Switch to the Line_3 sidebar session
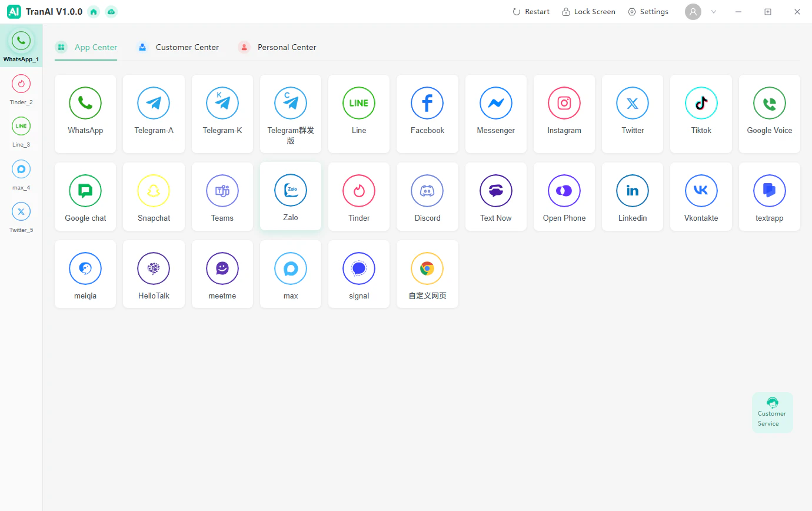Image resolution: width=812 pixels, height=511 pixels. [21, 132]
